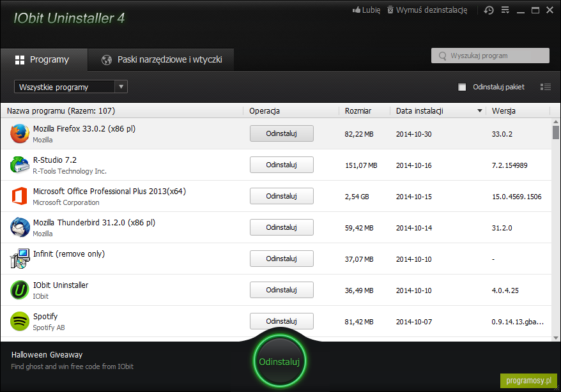
Task: Switch list view with layout icon
Action: (546, 87)
